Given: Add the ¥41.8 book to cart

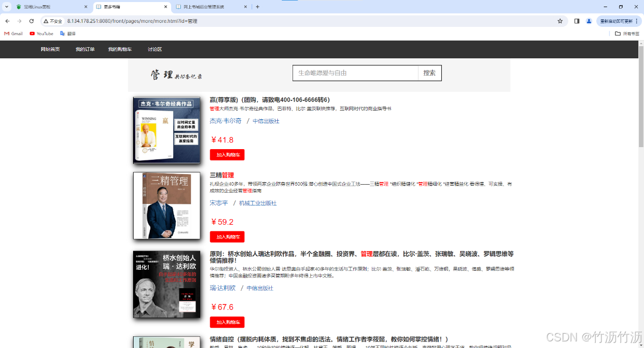Looking at the screenshot, I should coord(227,155).
